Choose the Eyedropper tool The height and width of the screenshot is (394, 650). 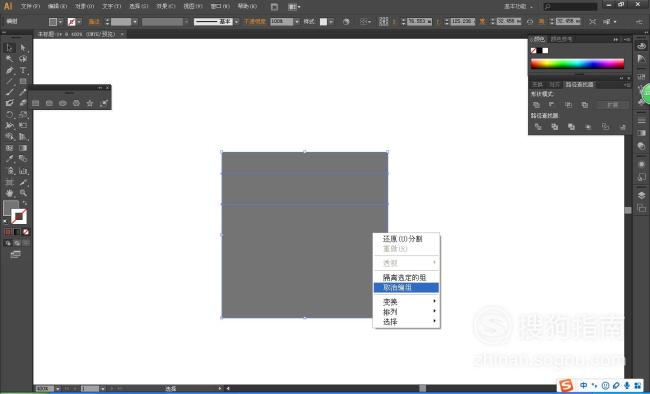(9, 158)
